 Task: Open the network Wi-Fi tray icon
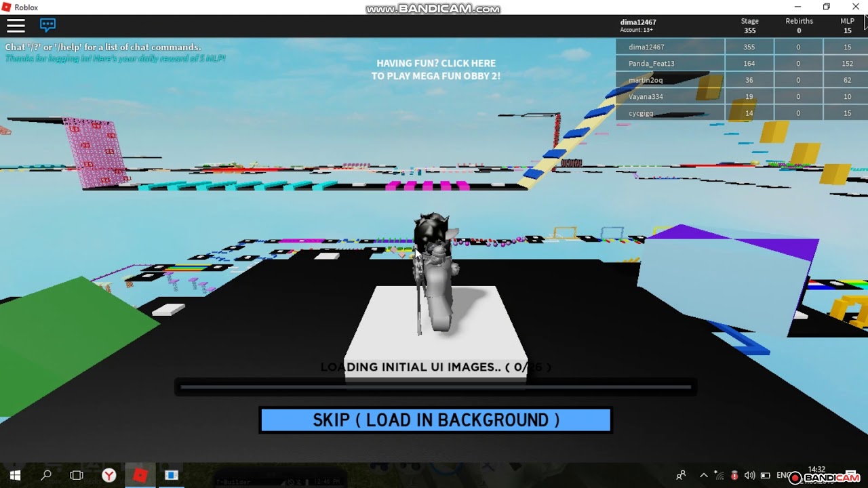719,476
